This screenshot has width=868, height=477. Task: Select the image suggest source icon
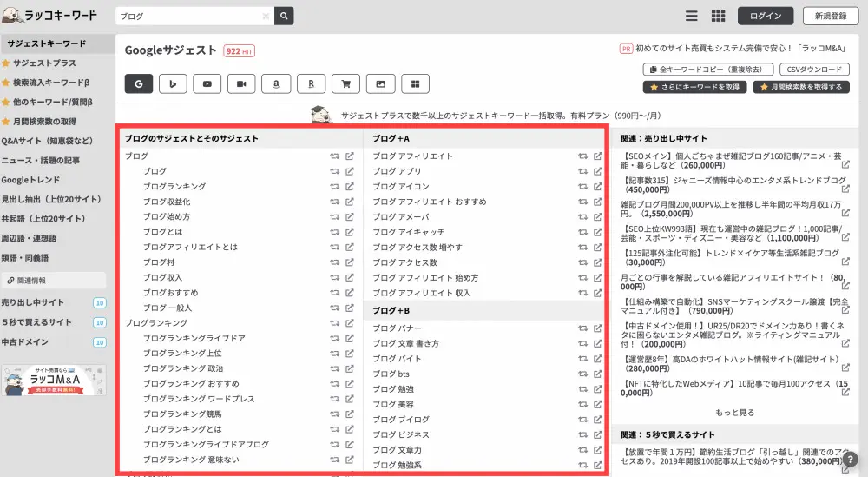(381, 83)
